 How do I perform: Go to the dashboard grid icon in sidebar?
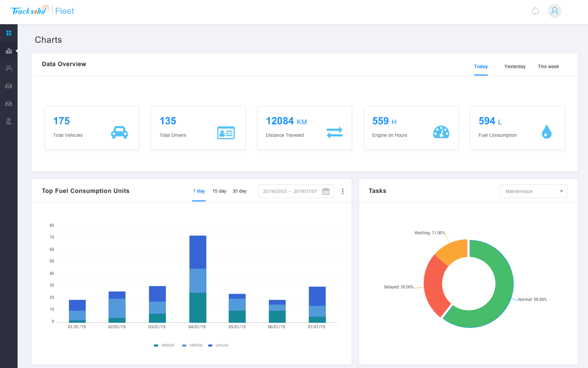point(9,33)
